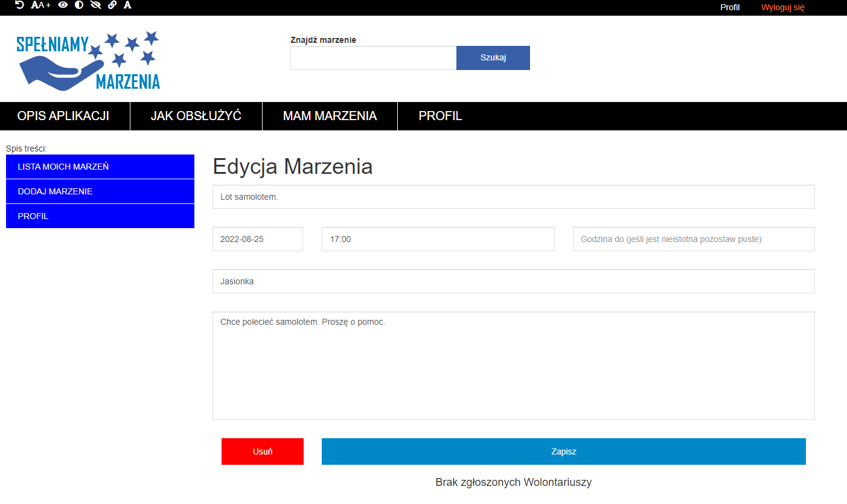Click the Znajdź marzenie search field
847x504 pixels.
373,58
